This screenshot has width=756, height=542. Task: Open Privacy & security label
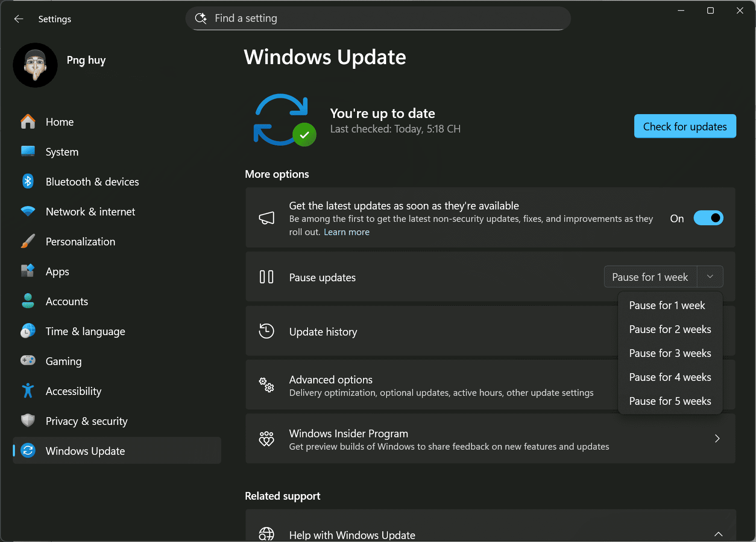click(87, 421)
